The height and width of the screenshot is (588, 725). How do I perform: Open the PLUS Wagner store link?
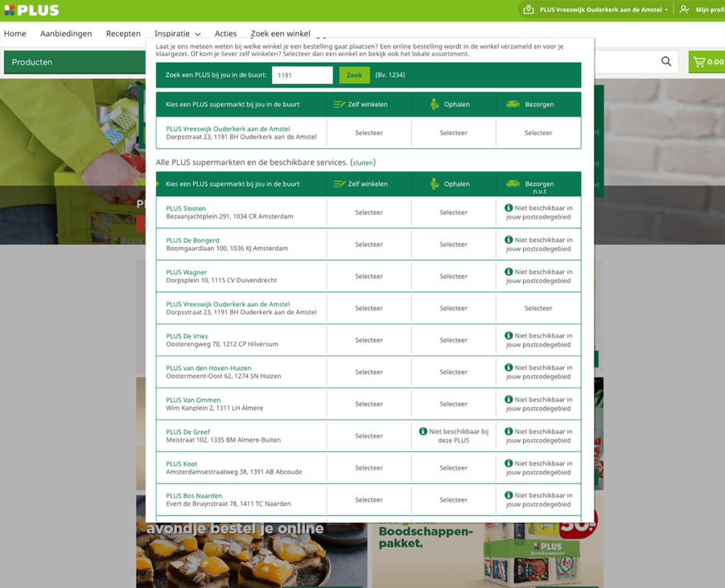[x=186, y=272]
